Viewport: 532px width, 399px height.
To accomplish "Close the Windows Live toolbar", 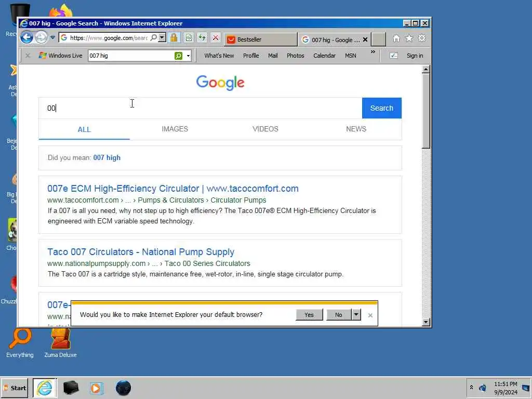I will click(x=28, y=56).
